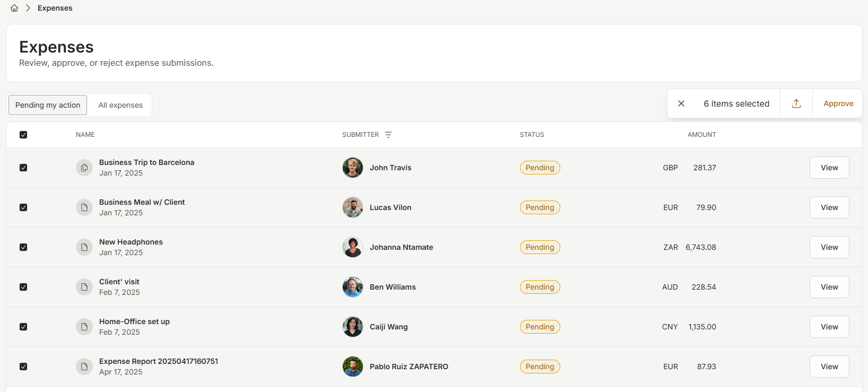Click the home breadcrumb icon
Viewport: 868px width, 392px height.
click(14, 8)
